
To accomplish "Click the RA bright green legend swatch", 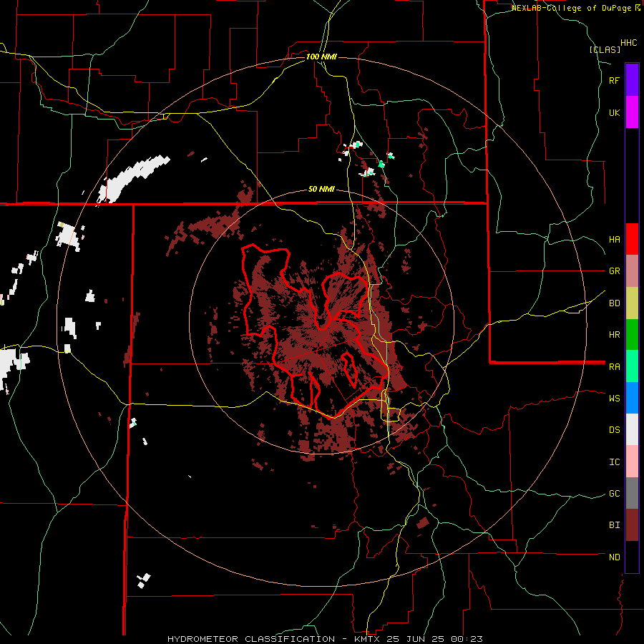I will pyautogui.click(x=632, y=366).
